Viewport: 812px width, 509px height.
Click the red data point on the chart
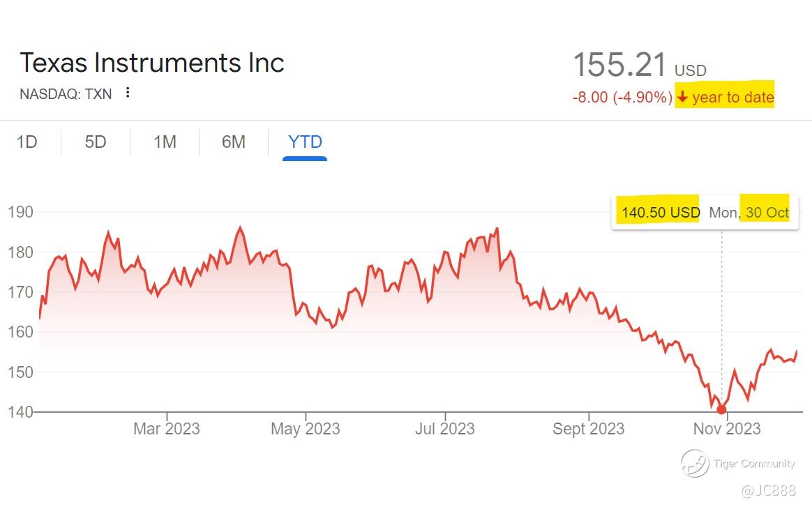(721, 409)
